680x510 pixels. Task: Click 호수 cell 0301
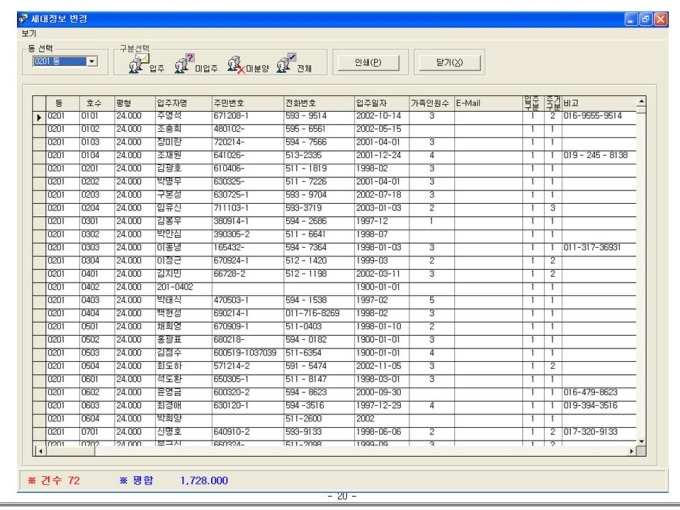point(97,221)
